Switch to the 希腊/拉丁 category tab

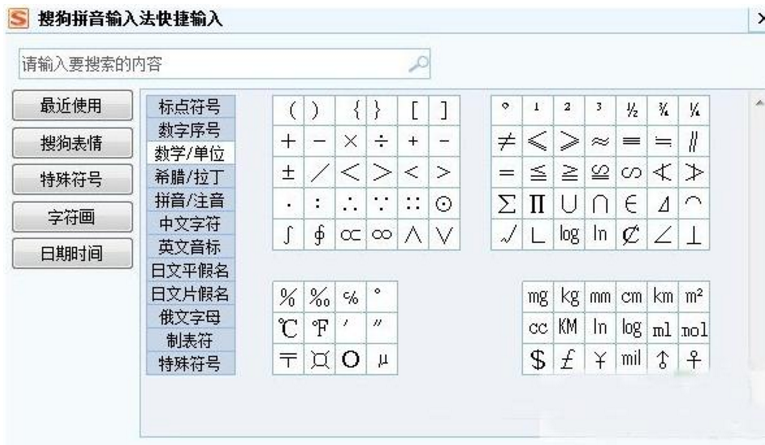click(x=191, y=177)
